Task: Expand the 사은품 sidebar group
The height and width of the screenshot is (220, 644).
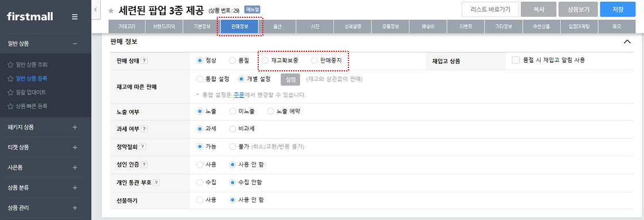Action: [75, 168]
